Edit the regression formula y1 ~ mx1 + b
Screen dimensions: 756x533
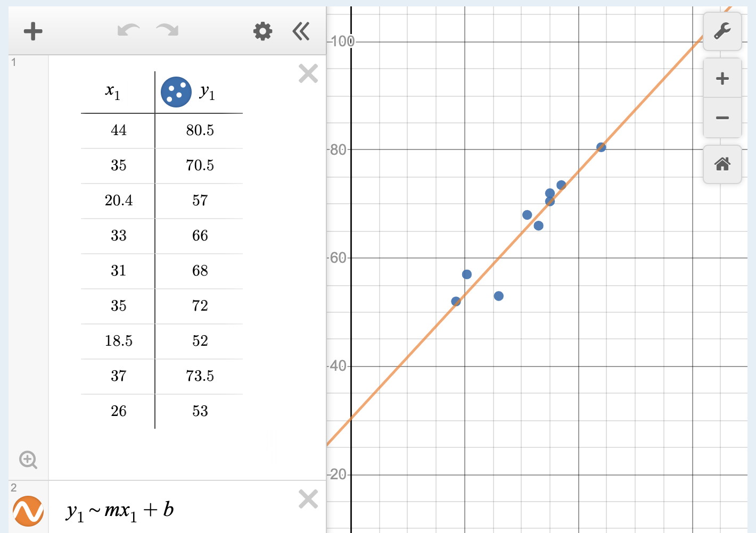(x=120, y=510)
